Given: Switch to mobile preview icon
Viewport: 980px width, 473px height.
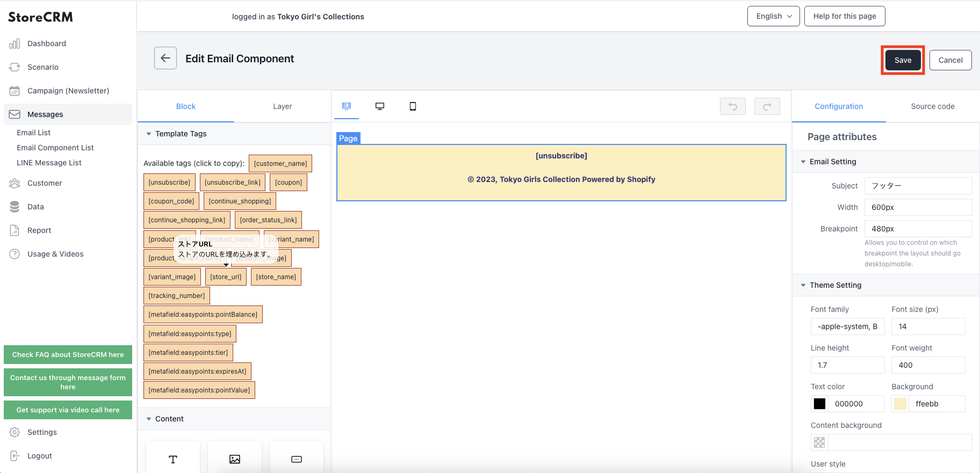Looking at the screenshot, I should pyautogui.click(x=413, y=106).
